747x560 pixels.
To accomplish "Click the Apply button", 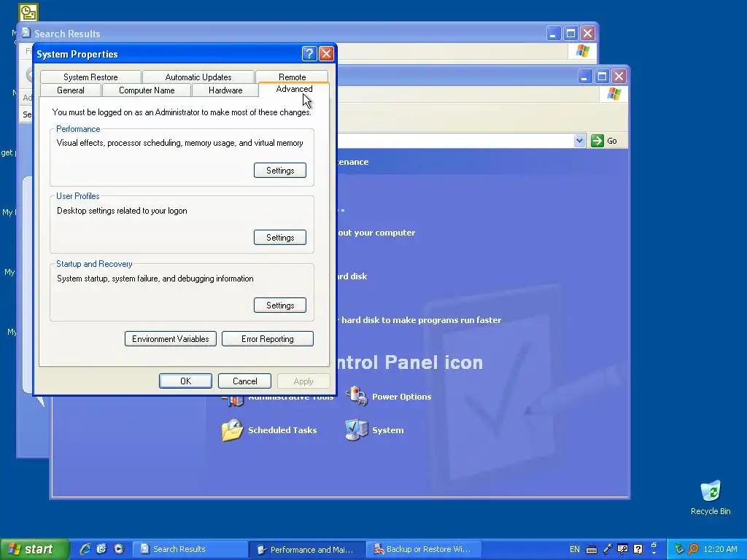I will pyautogui.click(x=303, y=381).
